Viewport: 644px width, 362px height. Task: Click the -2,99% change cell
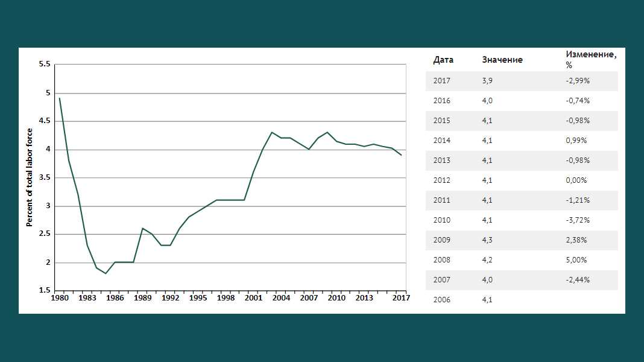tap(577, 81)
